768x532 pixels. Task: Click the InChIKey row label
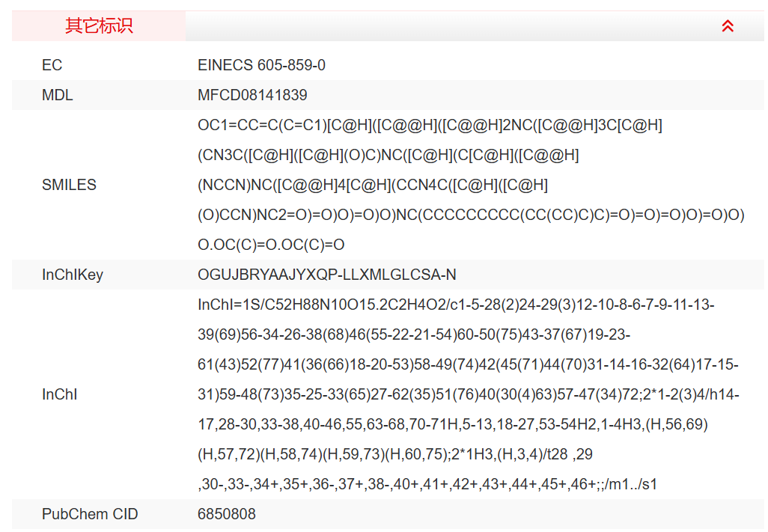click(73, 275)
